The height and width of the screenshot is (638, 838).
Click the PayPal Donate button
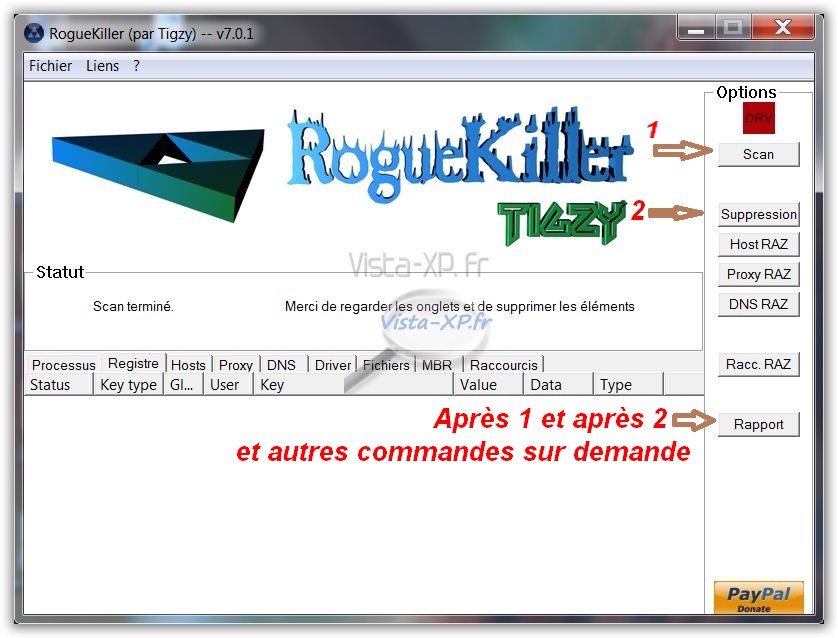pyautogui.click(x=758, y=597)
